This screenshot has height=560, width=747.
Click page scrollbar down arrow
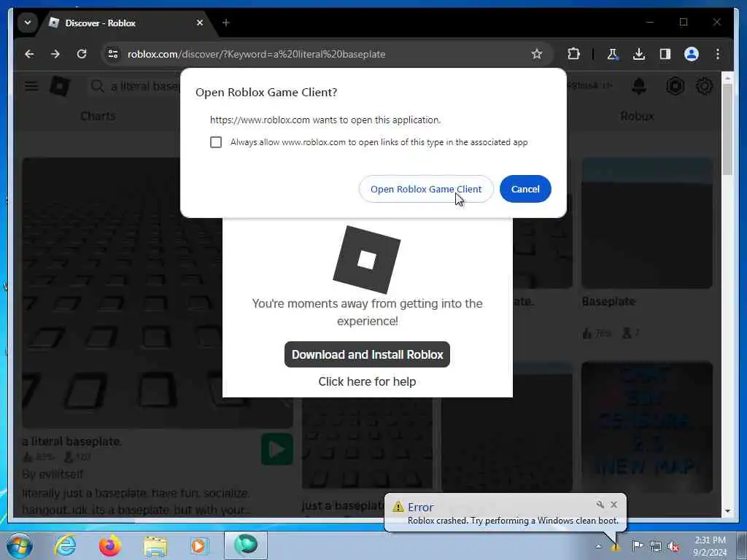click(x=727, y=510)
